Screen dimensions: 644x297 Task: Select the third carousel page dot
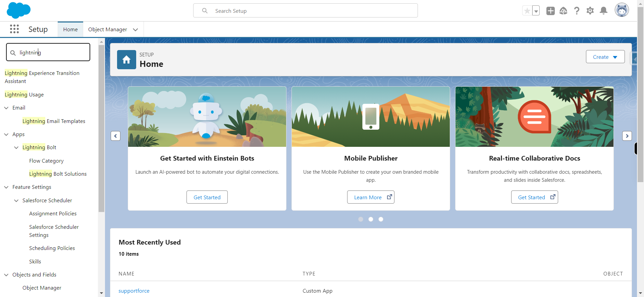[381, 219]
